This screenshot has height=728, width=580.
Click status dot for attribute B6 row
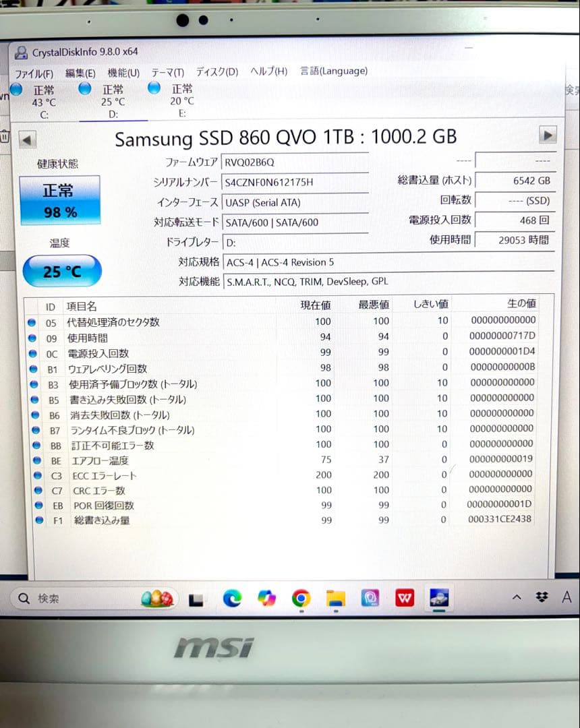click(35, 415)
